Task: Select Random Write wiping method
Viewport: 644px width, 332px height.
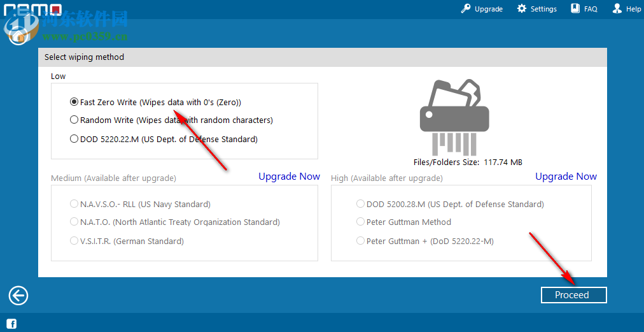Action: coord(171,120)
